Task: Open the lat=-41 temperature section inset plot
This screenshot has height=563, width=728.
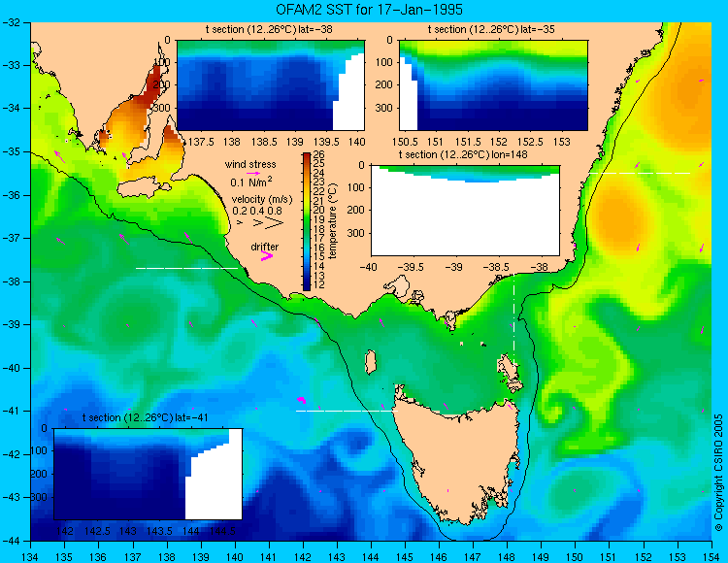Action: point(148,474)
